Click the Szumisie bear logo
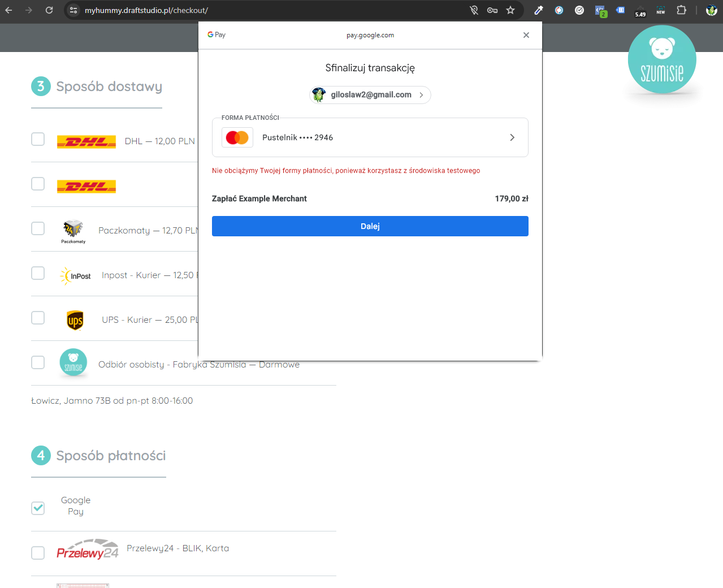Screen dimensions: 723x588 click(x=662, y=59)
